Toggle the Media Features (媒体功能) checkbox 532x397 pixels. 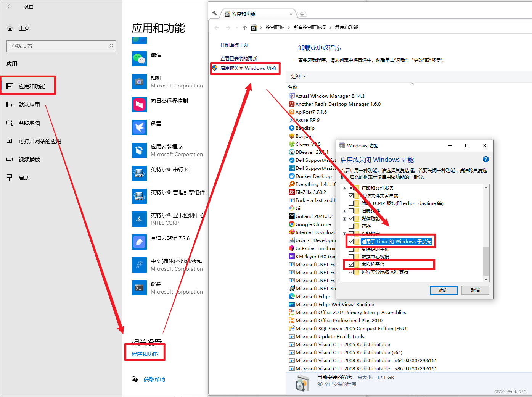(351, 218)
